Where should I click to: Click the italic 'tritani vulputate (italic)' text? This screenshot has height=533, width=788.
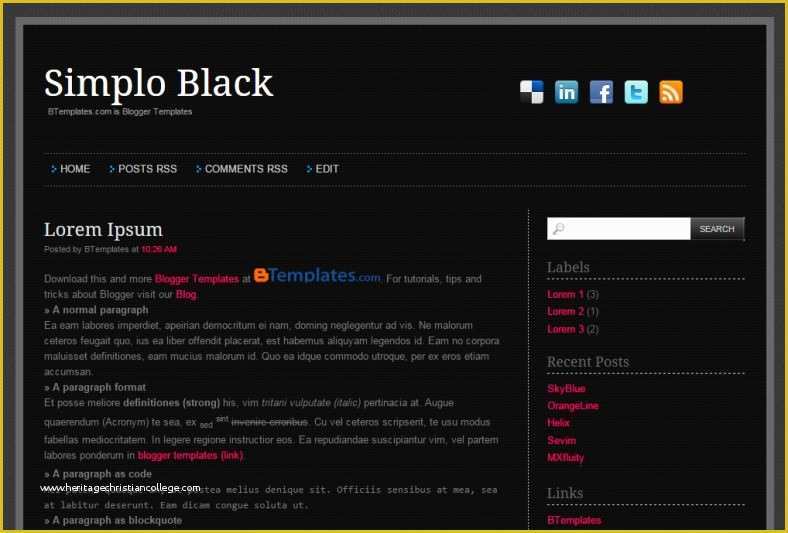tap(311, 403)
